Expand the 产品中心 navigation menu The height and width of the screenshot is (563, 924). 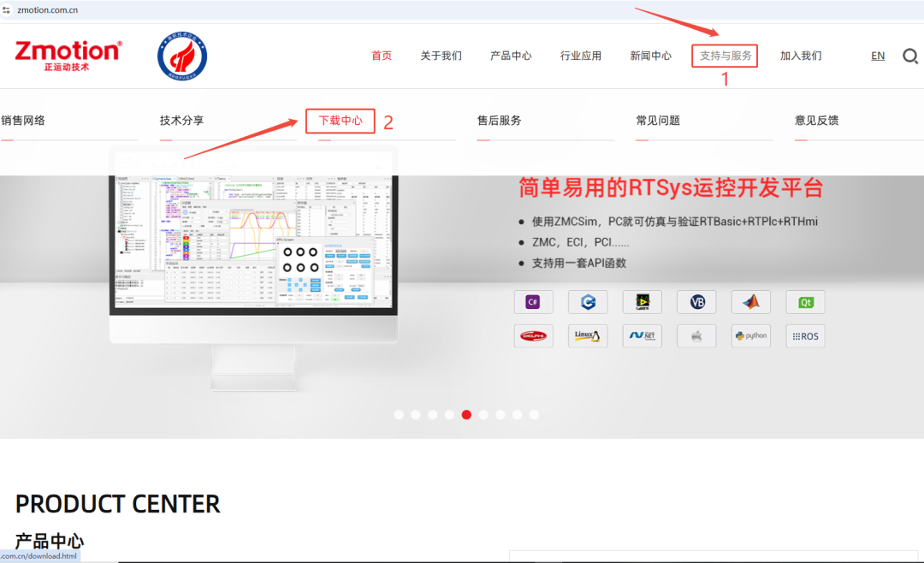[x=511, y=55]
